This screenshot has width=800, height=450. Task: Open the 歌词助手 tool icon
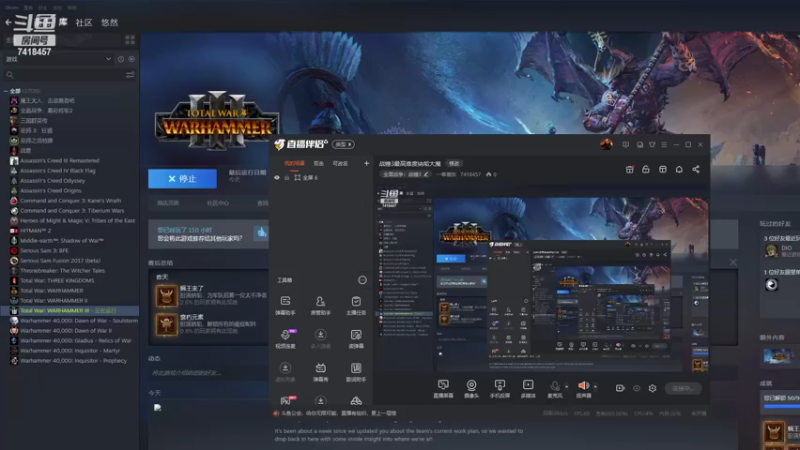click(x=356, y=372)
